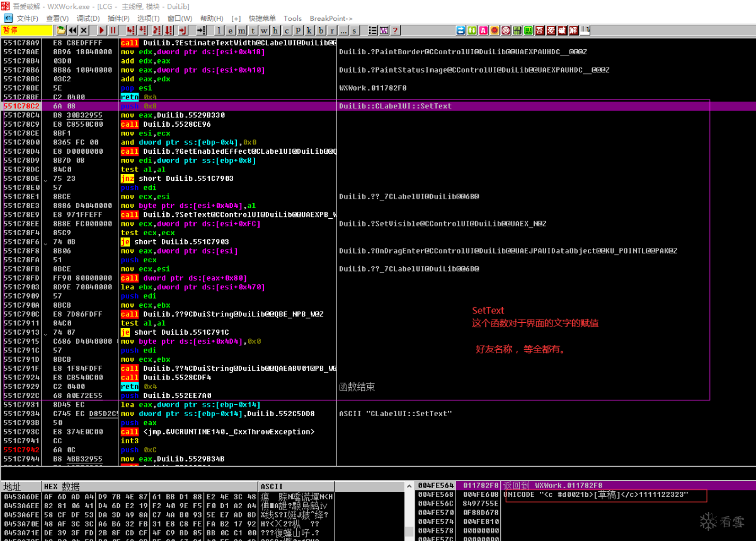Open Call stack with 'k' button
756x541 pixels.
[309, 30]
